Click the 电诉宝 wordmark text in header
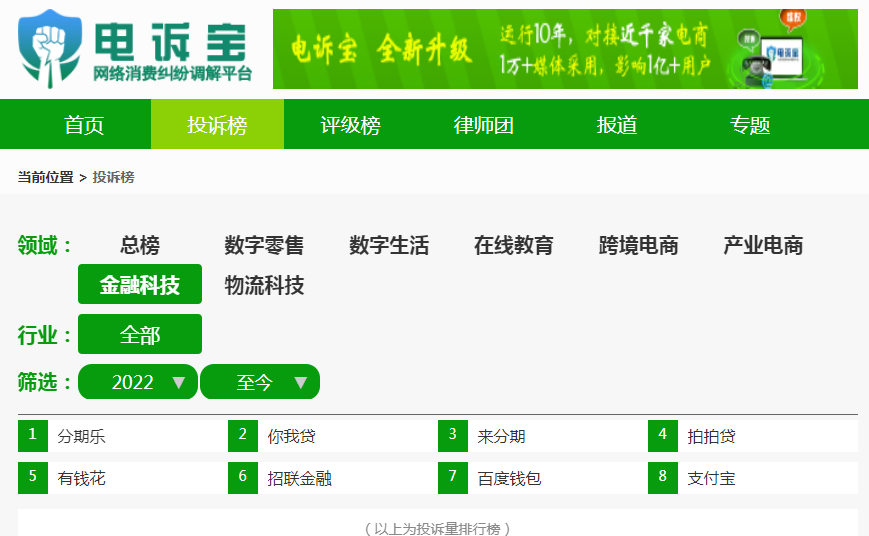The image size is (869, 536). [x=170, y=42]
